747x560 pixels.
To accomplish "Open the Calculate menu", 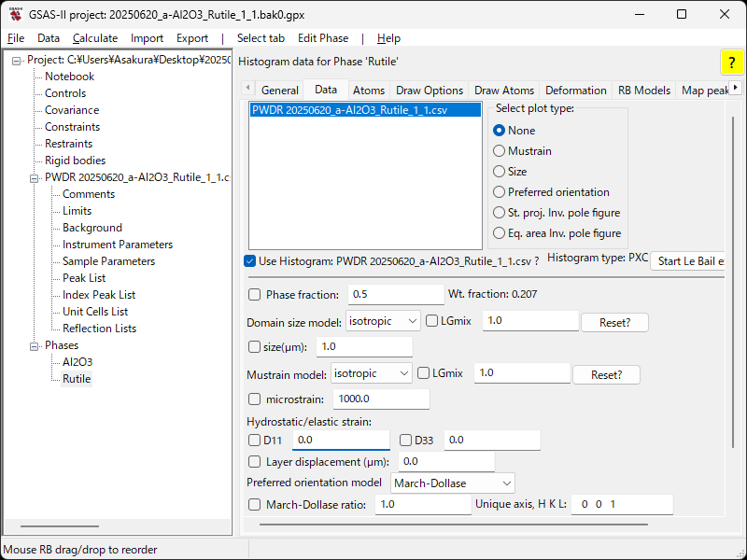I will tap(95, 38).
